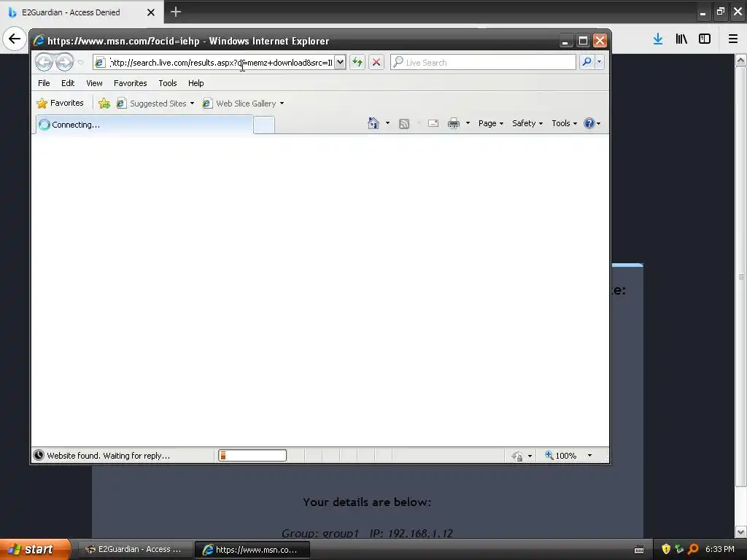This screenshot has width=747, height=560.
Task: Close the E2Guardian - Access Denied tab
Action: click(150, 12)
